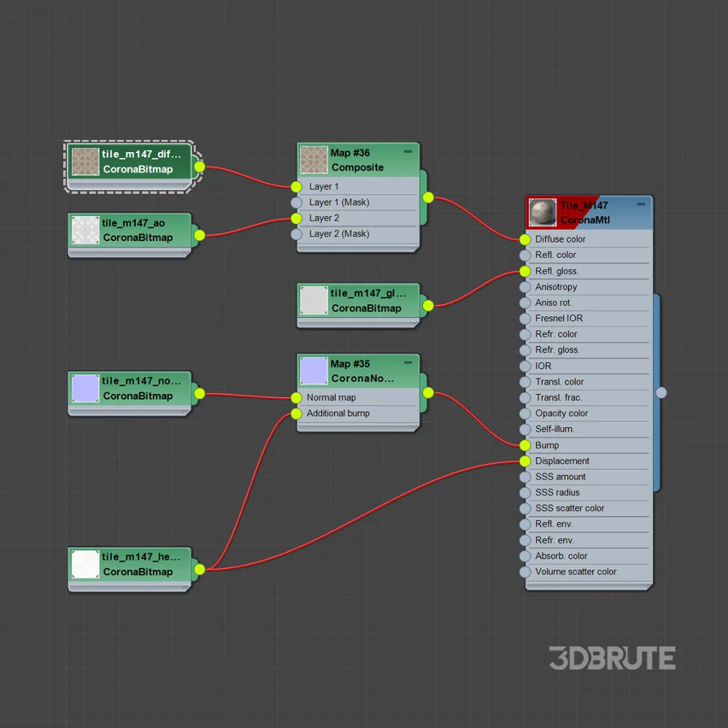Screen dimensions: 728x728
Task: Click the tile_m147_he... CoronaBitmap title
Action: pyautogui.click(x=141, y=565)
